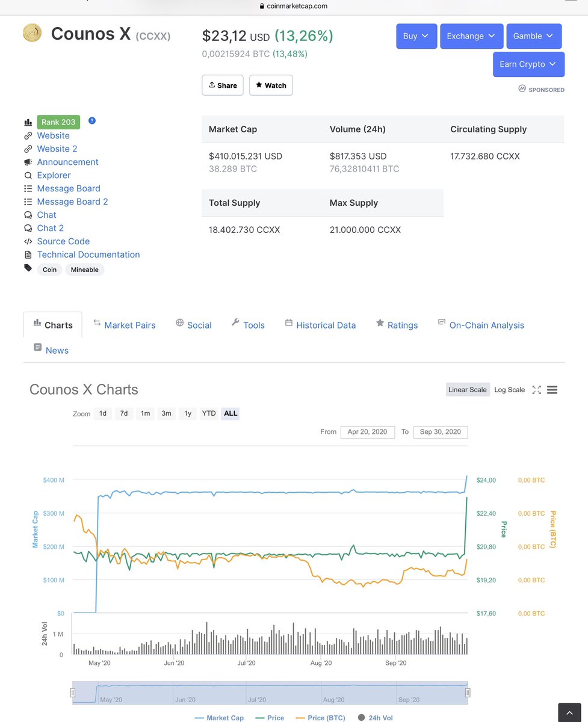Click the tag icon beside Coin

coord(28,268)
